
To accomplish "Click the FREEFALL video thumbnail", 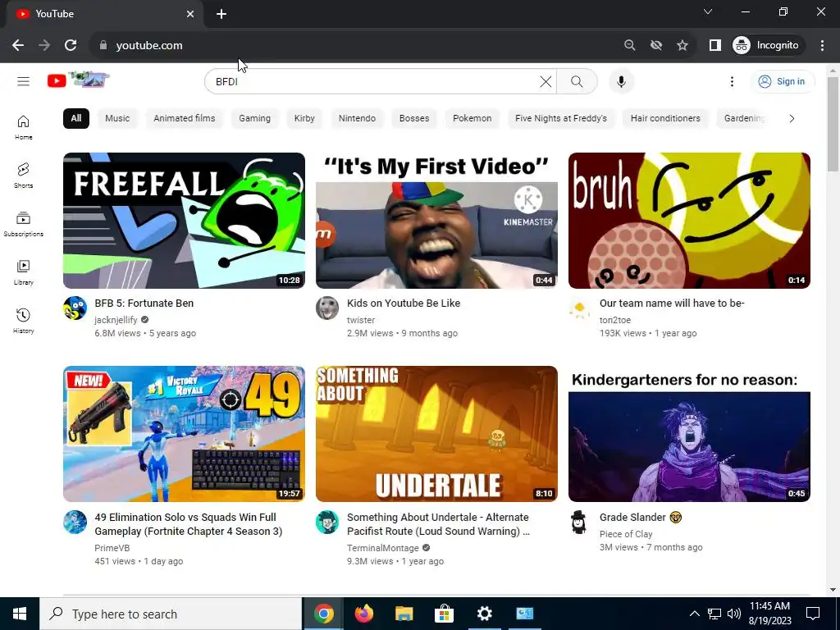I will click(184, 220).
